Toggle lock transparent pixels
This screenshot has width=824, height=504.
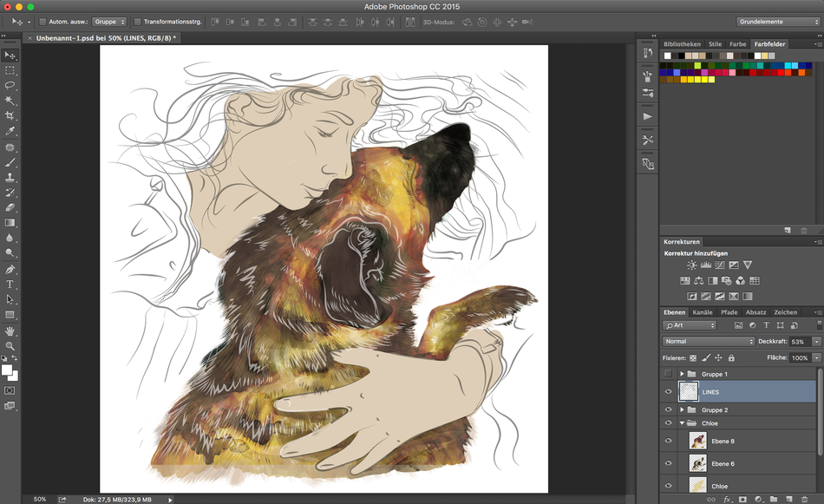point(693,358)
